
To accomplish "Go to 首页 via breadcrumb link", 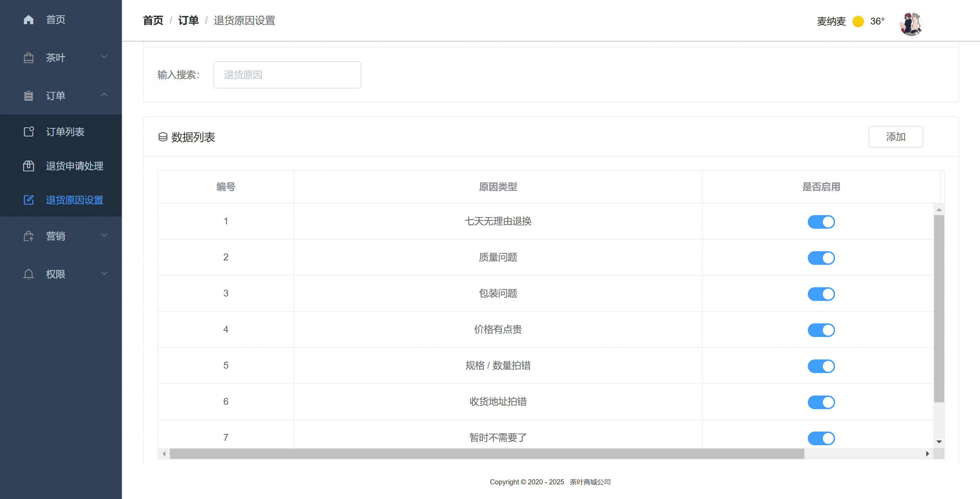I will [153, 20].
